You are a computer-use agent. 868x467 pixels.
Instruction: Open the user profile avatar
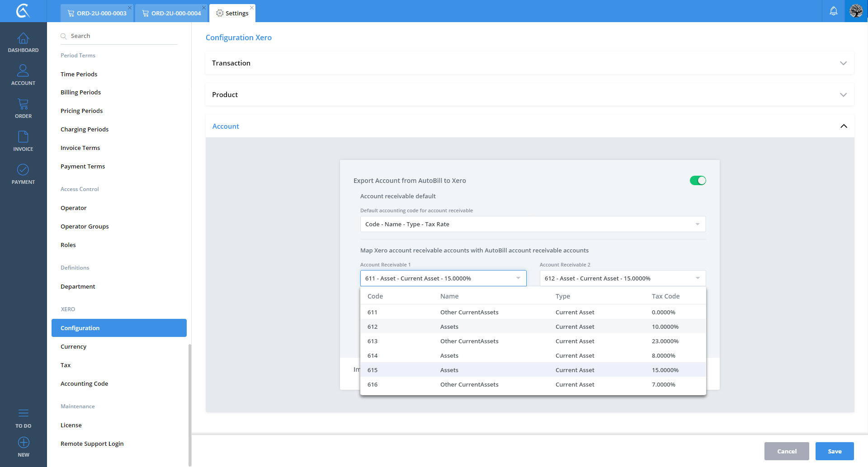[856, 11]
